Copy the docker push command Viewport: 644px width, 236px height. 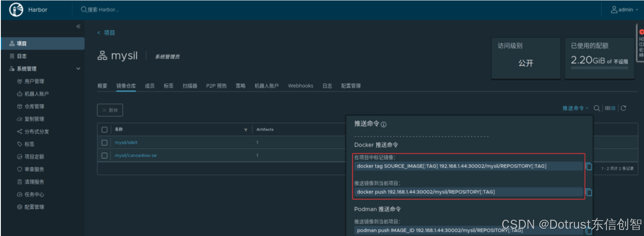(589, 192)
